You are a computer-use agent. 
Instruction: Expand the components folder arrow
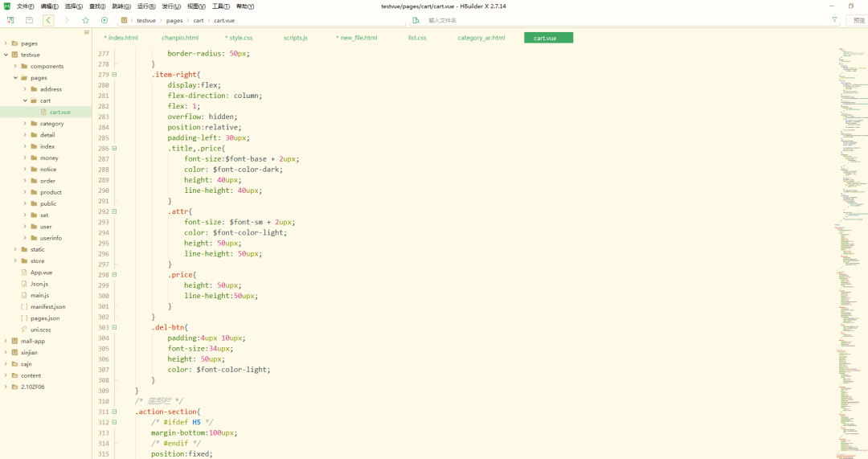(x=15, y=66)
